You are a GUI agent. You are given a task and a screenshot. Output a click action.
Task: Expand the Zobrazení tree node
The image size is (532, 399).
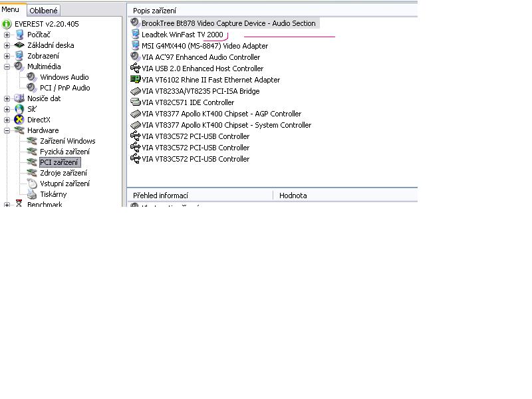coord(7,56)
